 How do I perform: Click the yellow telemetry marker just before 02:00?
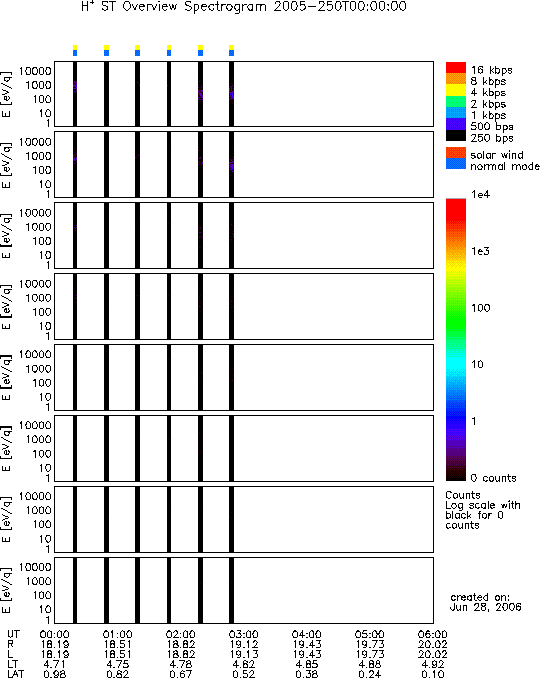pos(169,47)
